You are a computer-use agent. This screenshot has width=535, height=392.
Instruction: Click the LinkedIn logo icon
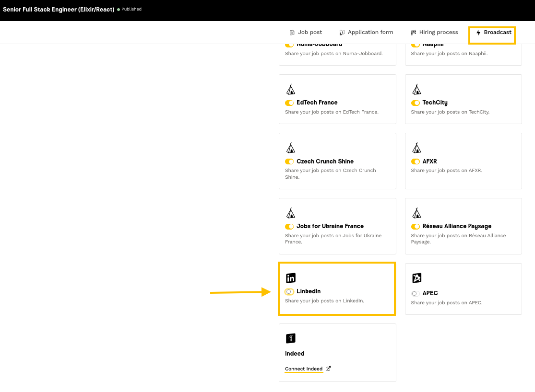[290, 278]
